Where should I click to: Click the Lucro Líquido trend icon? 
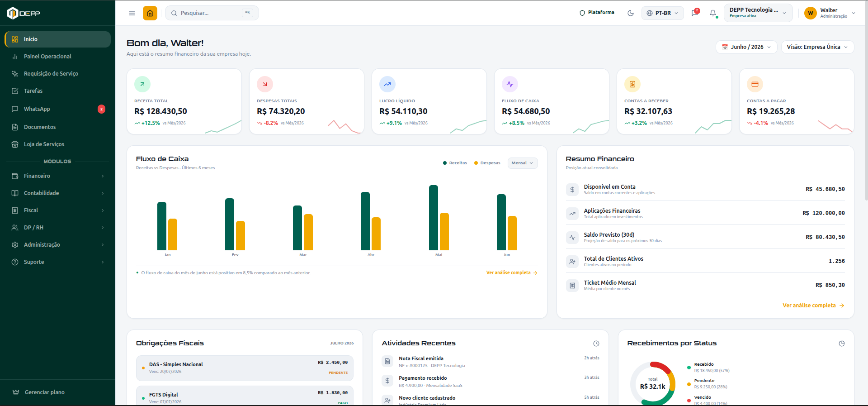point(387,84)
